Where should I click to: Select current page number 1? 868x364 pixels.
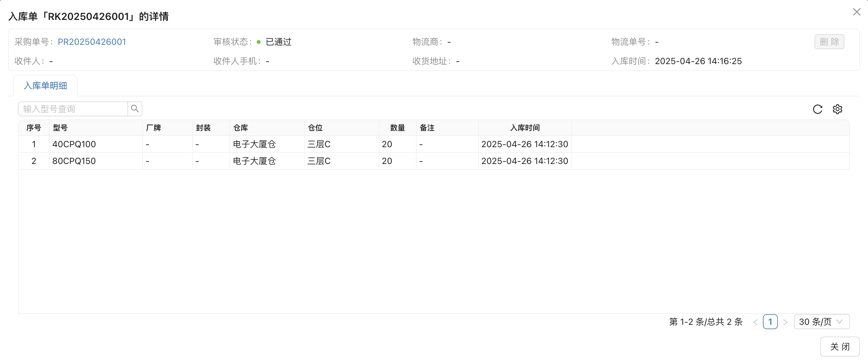click(770, 322)
